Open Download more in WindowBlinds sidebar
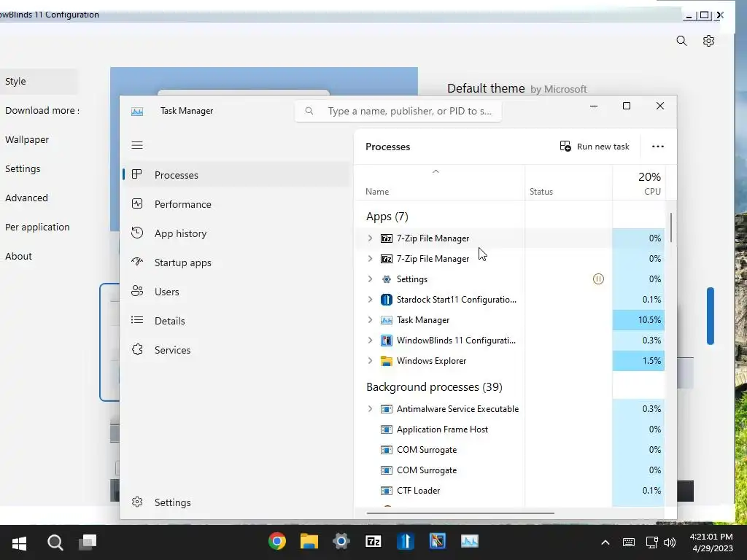747x560 pixels. pyautogui.click(x=42, y=111)
